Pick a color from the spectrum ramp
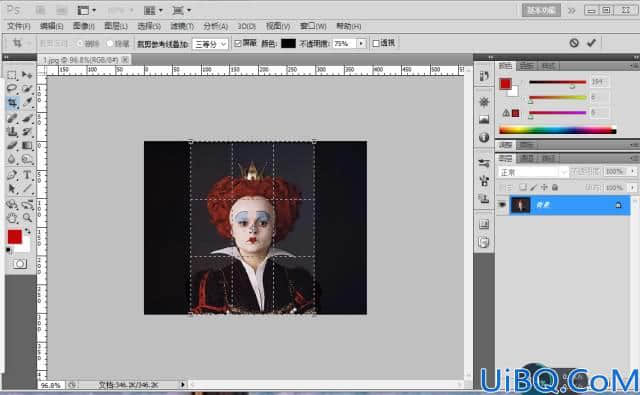This screenshot has width=640, height=395. coord(558,131)
